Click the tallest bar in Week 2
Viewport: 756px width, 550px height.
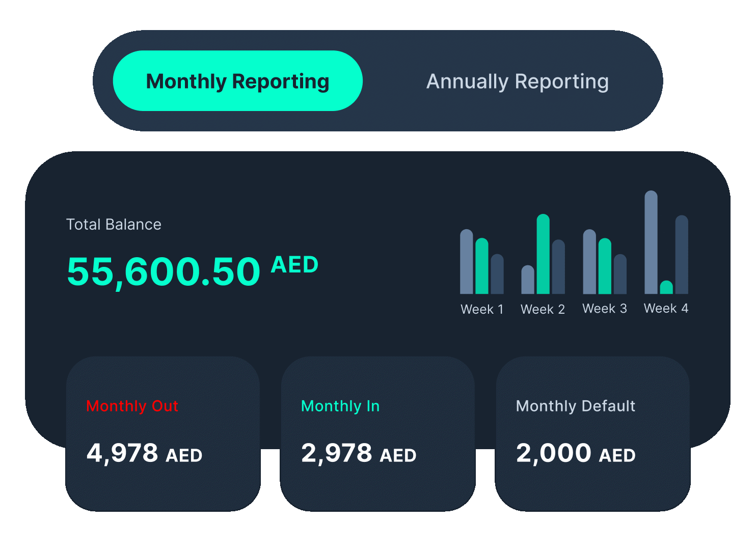(542, 255)
